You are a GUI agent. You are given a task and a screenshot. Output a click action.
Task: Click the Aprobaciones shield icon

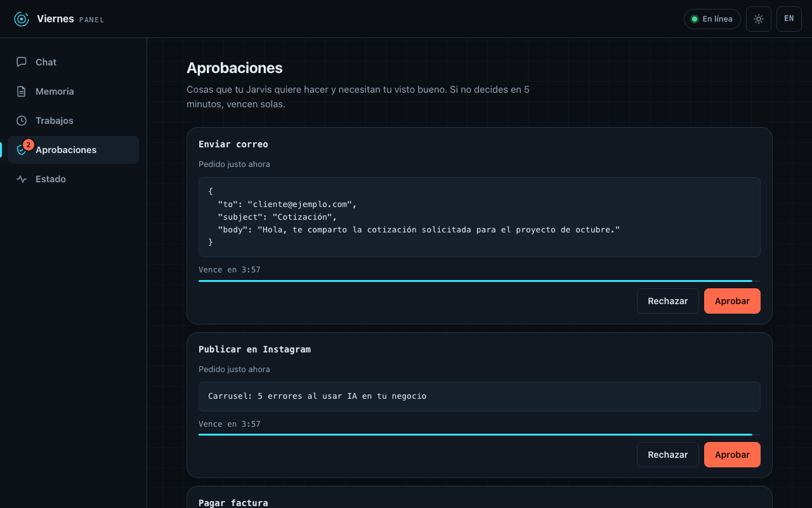(22, 150)
